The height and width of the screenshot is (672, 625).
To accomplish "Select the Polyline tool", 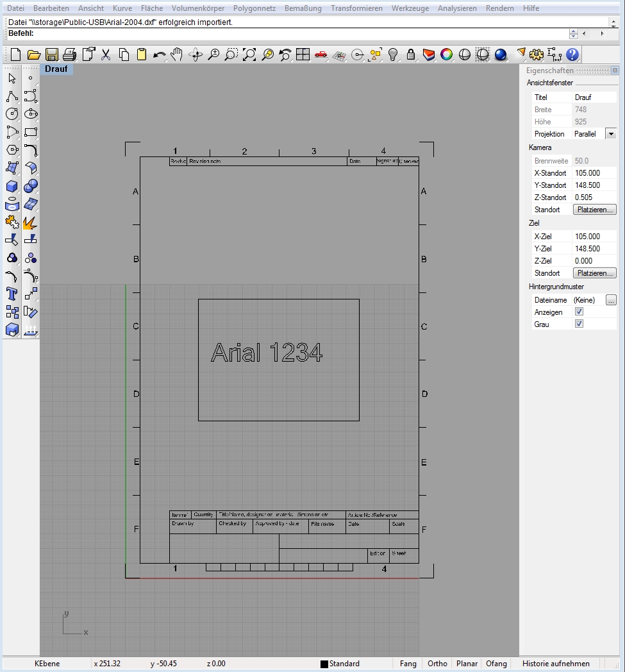I will pyautogui.click(x=12, y=96).
